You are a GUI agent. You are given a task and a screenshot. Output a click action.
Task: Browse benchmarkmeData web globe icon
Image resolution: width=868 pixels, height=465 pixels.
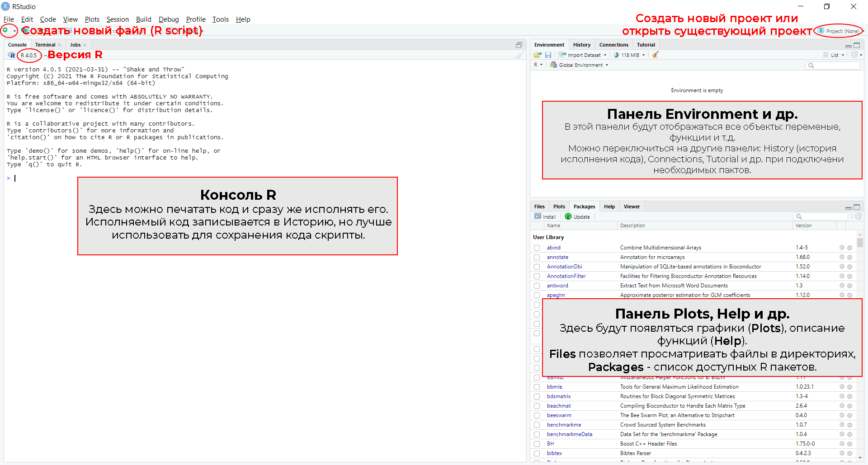pos(842,434)
